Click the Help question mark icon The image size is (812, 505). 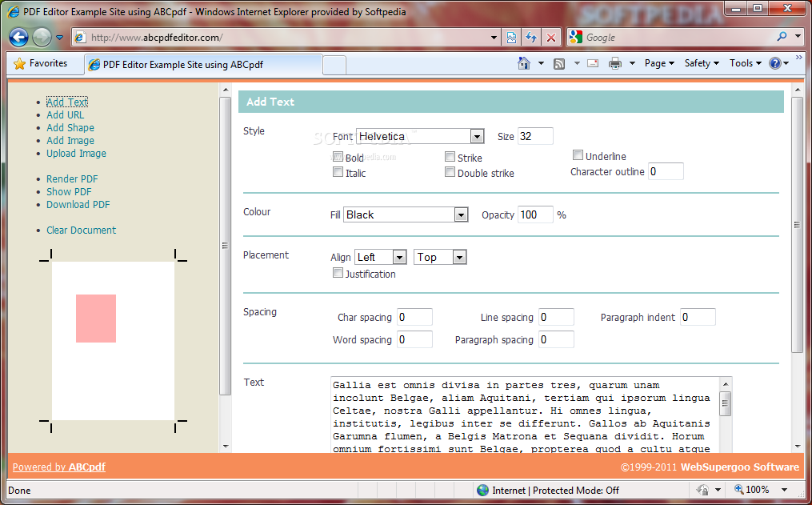[774, 63]
